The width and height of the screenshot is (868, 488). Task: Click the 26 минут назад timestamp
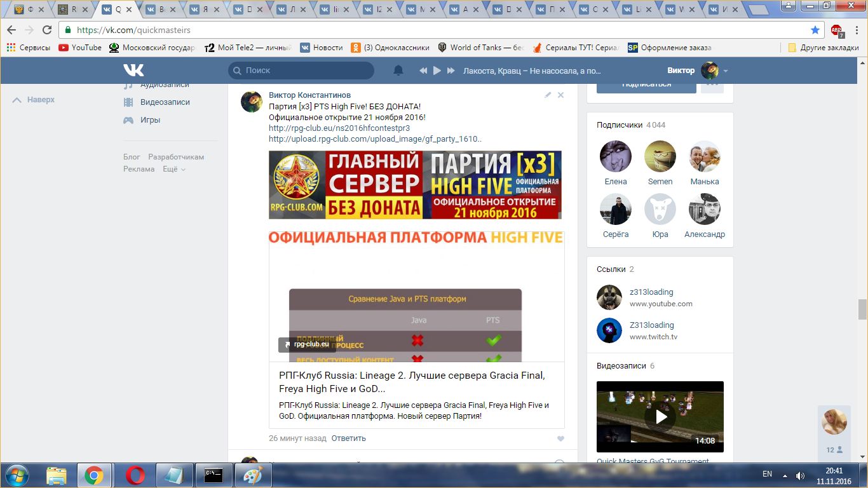coord(297,438)
